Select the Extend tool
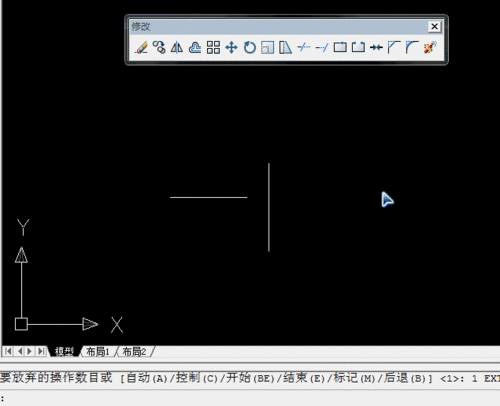500x406 pixels. click(322, 47)
